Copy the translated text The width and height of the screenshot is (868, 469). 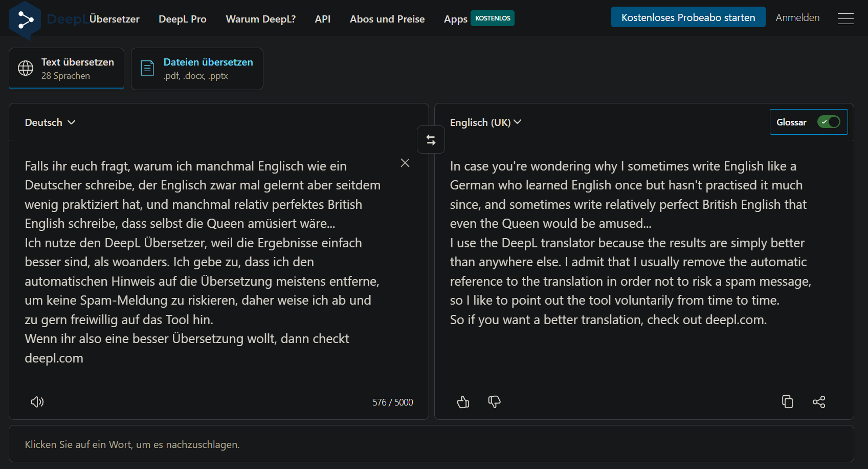click(787, 402)
